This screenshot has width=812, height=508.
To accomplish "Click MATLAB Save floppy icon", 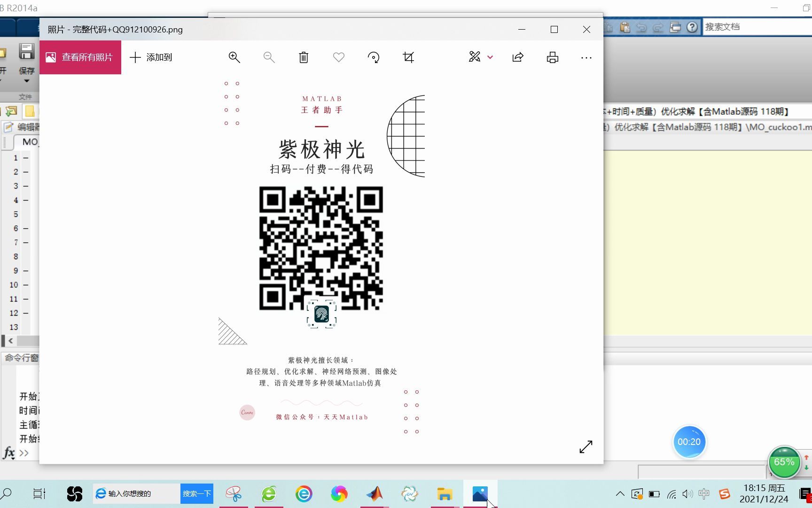I will (x=26, y=51).
